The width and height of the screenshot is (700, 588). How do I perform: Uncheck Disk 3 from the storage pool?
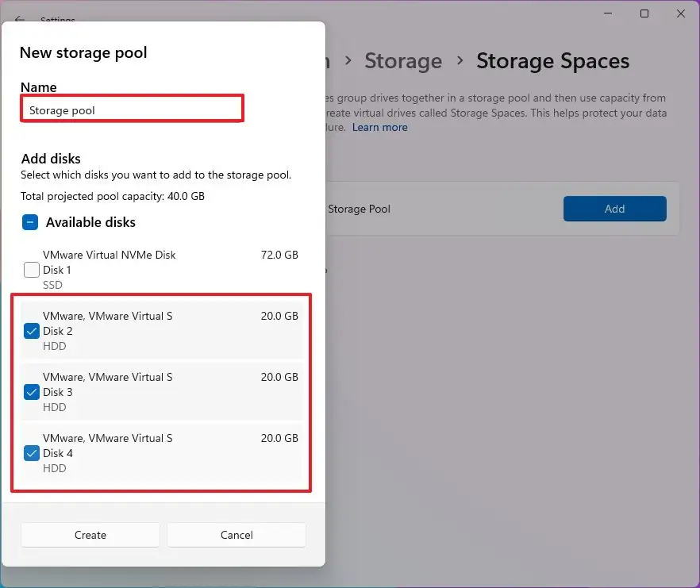point(31,391)
